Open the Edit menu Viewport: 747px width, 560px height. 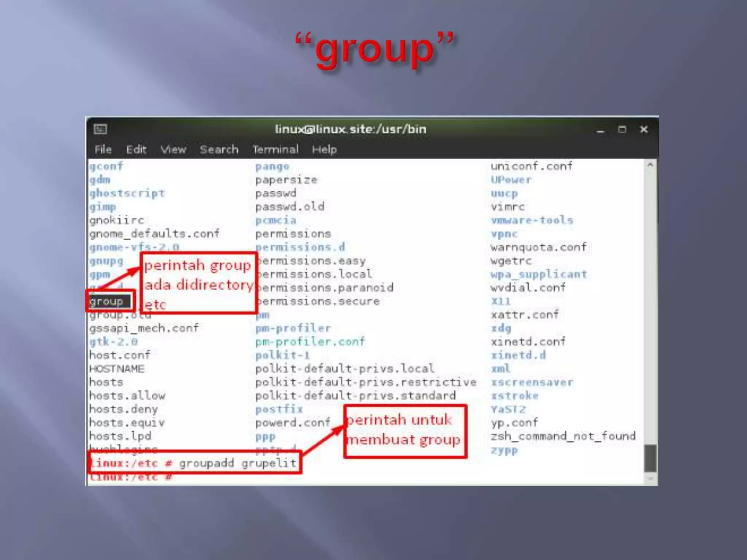pos(136,149)
